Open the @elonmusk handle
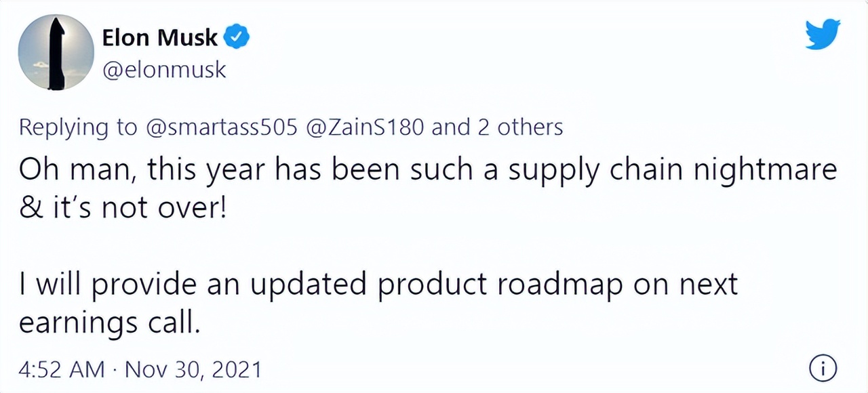Image resolution: width=868 pixels, height=393 pixels. click(x=165, y=69)
